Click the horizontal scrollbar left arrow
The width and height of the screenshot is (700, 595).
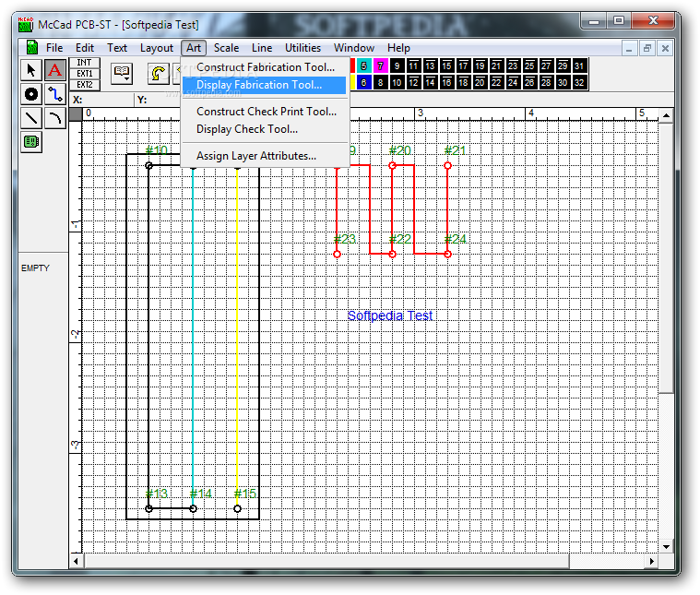tap(76, 561)
